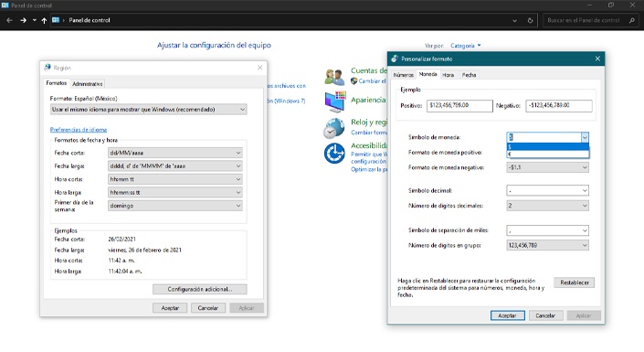Open Preferencias de idioma link
Image resolution: width=644 pixels, height=352 pixels.
pos(79,130)
